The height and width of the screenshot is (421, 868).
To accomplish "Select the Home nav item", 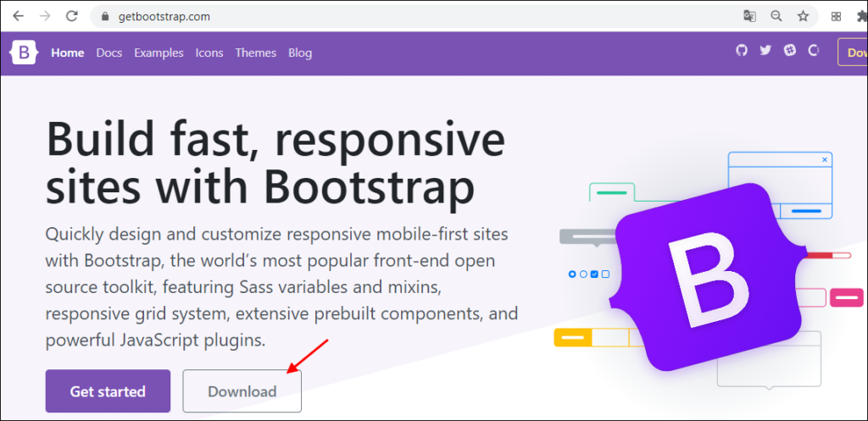I will click(68, 53).
